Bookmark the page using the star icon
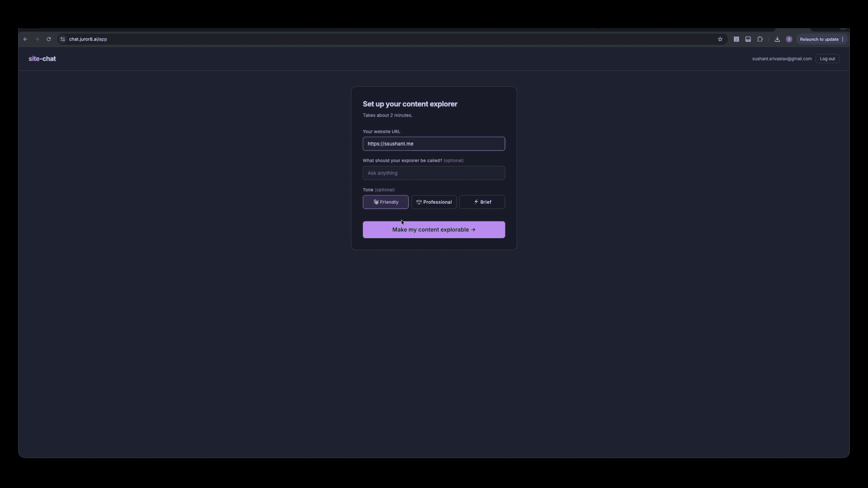 click(720, 39)
